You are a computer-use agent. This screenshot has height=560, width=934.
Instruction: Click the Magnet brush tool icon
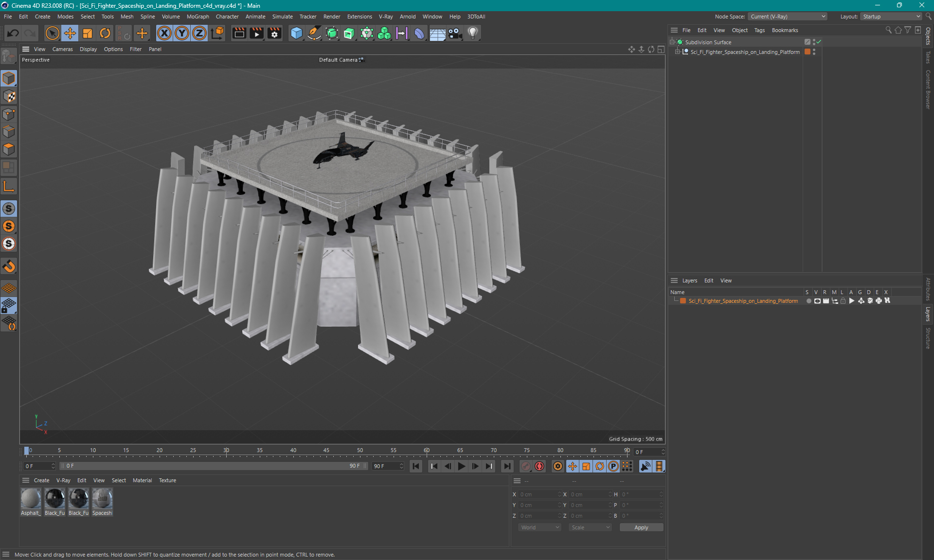point(9,266)
